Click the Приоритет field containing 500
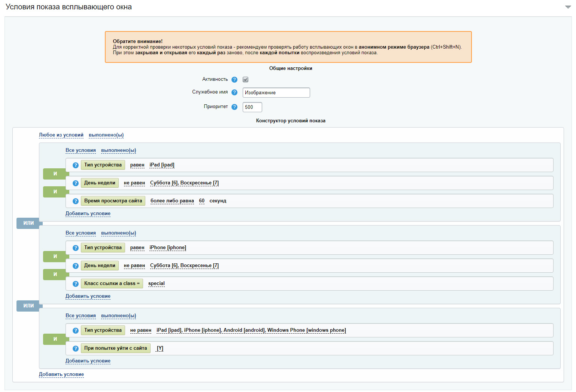Viewport: 576px width, 392px height. [x=252, y=107]
